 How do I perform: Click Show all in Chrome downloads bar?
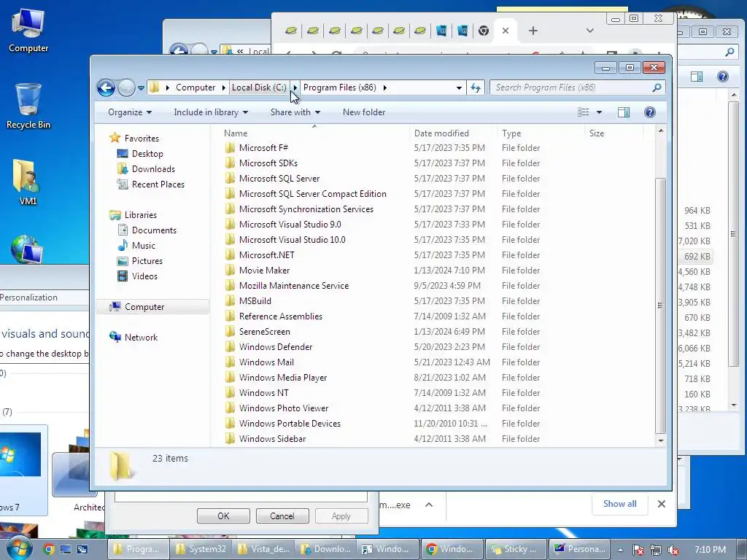click(x=620, y=505)
